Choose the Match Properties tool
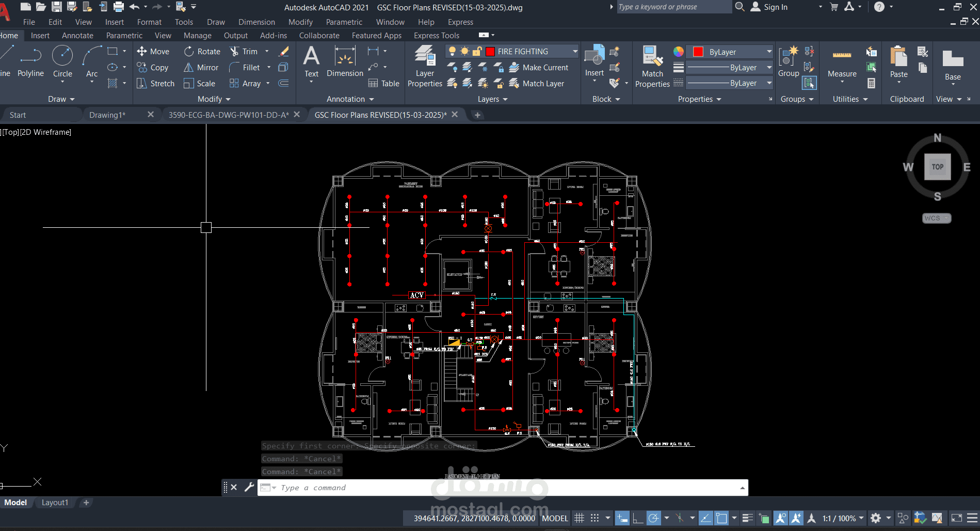980x531 pixels. coord(652,66)
